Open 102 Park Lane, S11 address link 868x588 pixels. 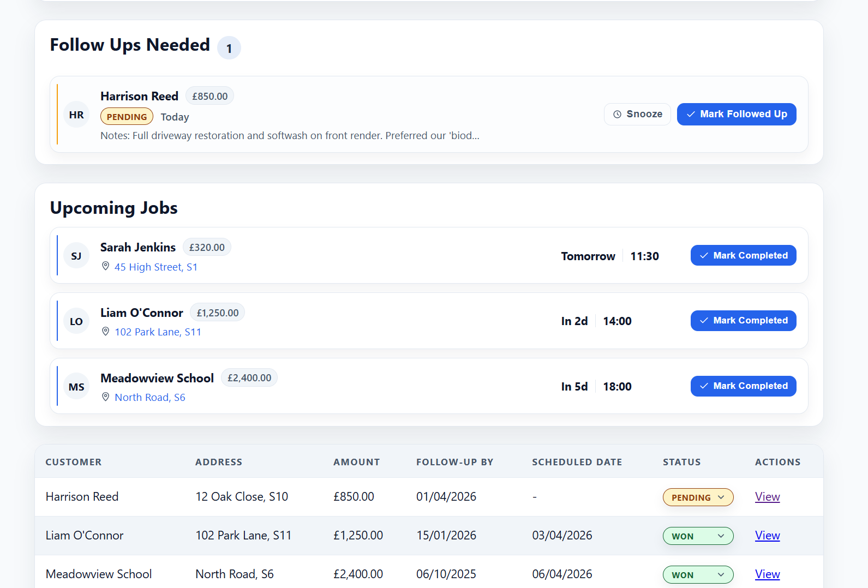pyautogui.click(x=158, y=332)
